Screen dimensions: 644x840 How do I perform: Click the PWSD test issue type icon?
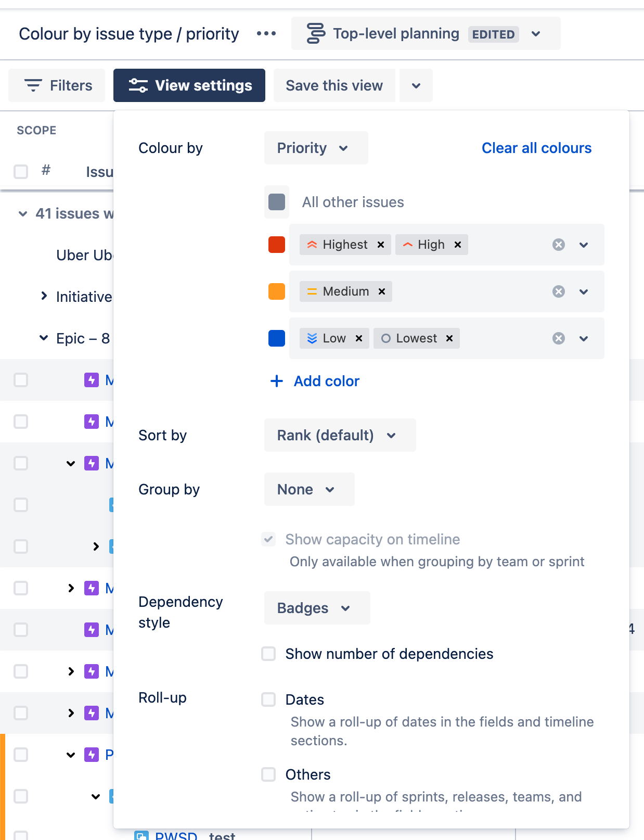pos(141,835)
